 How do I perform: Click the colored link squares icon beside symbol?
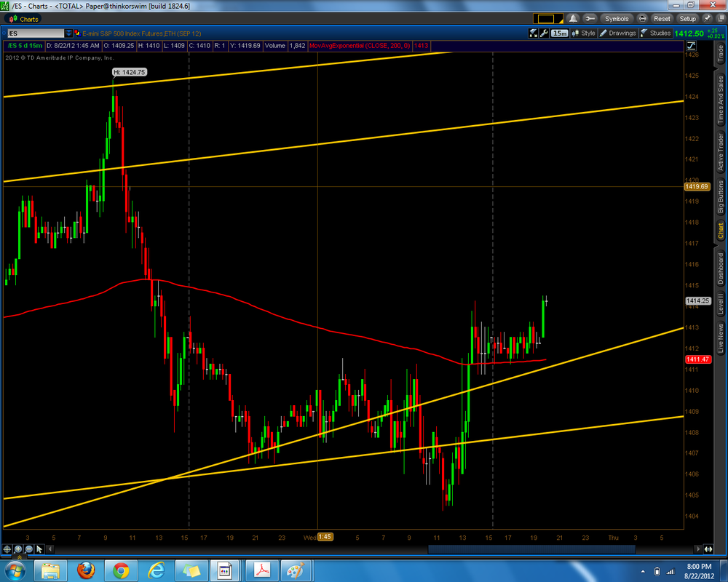[76, 33]
